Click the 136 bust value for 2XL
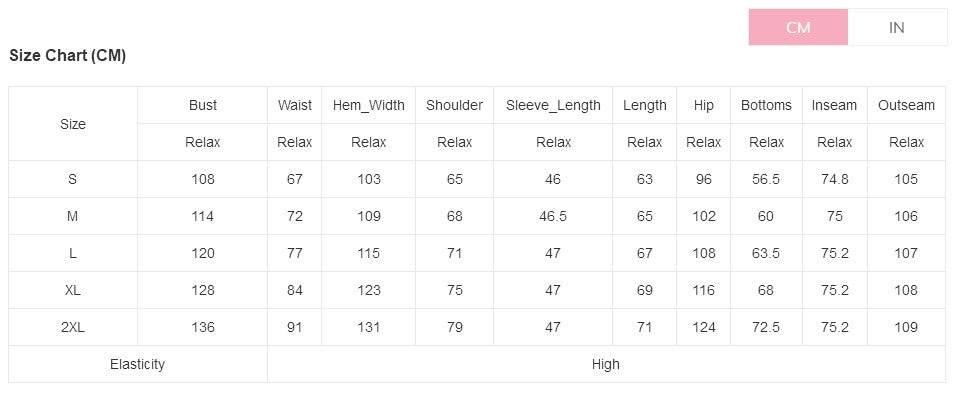This screenshot has width=960, height=398. click(x=203, y=327)
